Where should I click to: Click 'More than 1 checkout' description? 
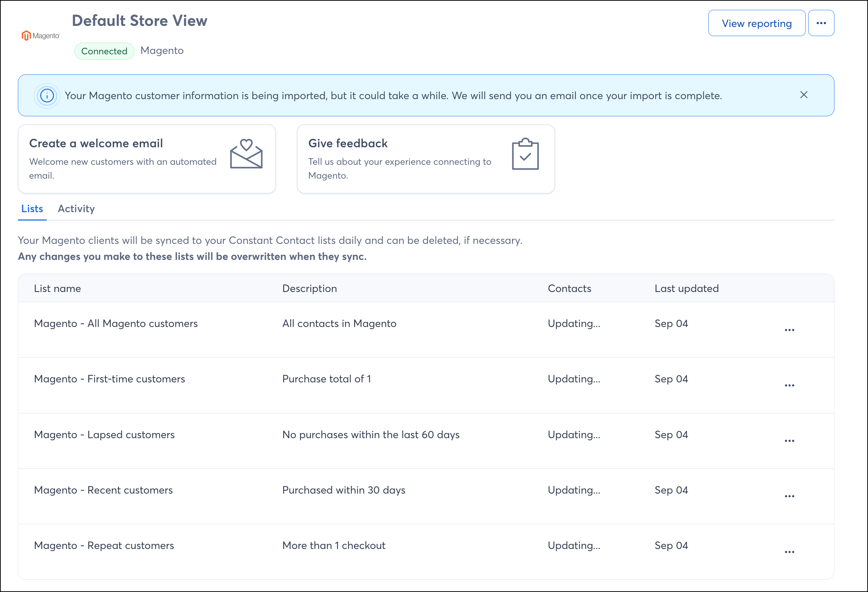pos(334,545)
